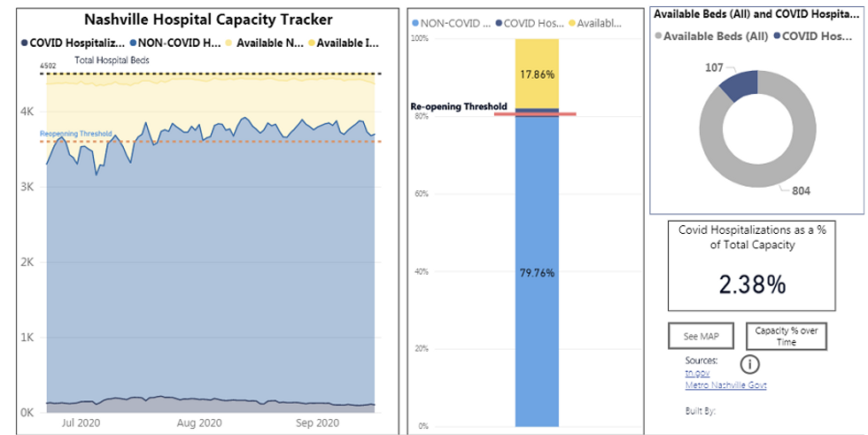Click the yellow 17.86% bar segment
Image resolution: width=868 pixels, height=435 pixels.
click(x=537, y=74)
